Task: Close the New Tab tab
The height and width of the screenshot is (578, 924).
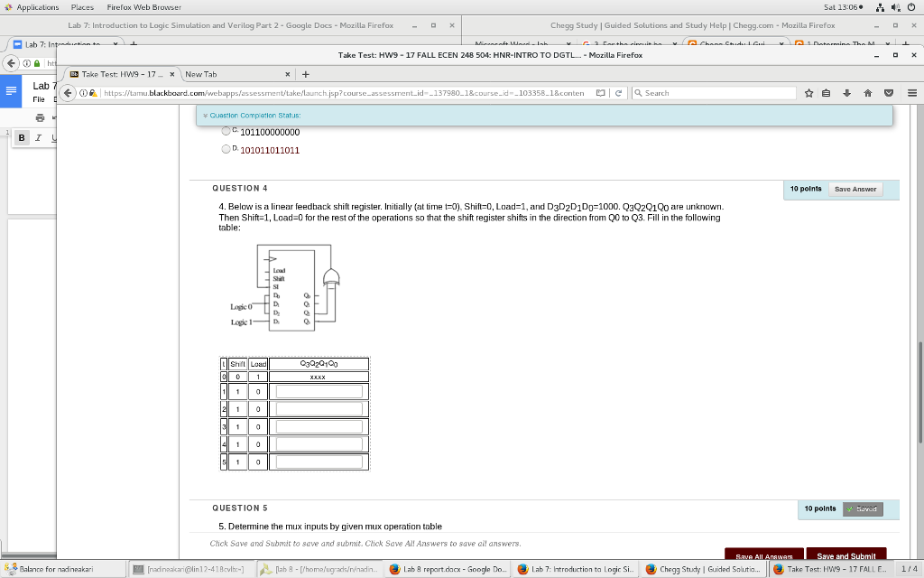Action: [x=288, y=74]
